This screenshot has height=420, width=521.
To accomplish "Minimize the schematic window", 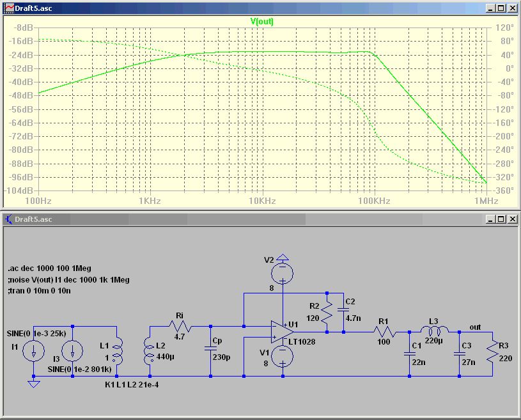I will pos(490,219).
